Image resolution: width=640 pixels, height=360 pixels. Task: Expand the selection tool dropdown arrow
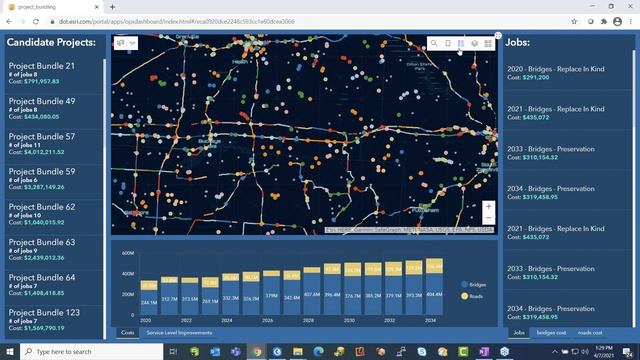[x=133, y=43]
